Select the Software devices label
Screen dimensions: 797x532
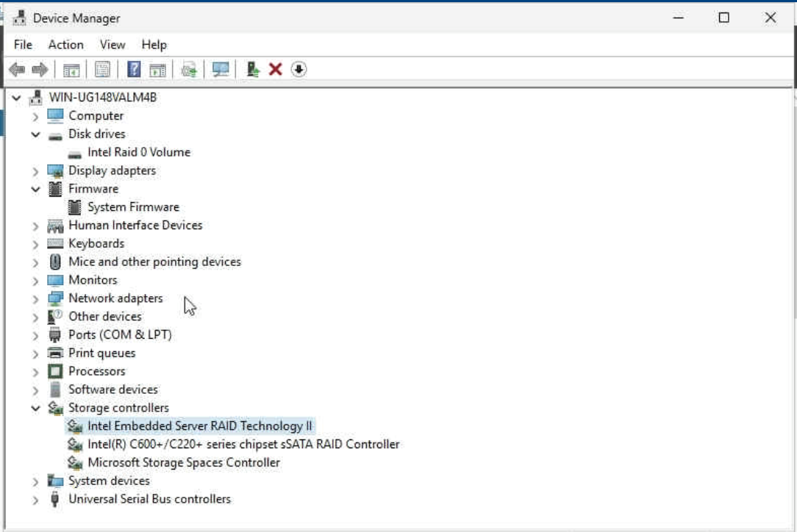[x=113, y=389]
